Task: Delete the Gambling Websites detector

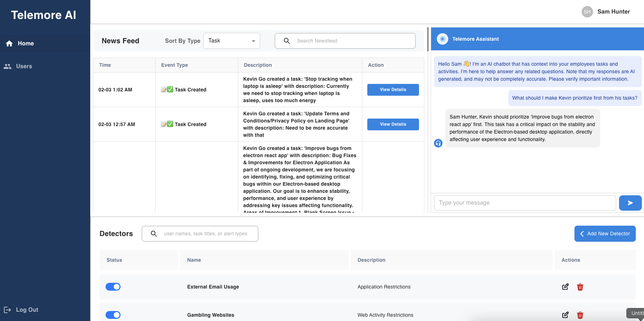Action: (x=580, y=315)
